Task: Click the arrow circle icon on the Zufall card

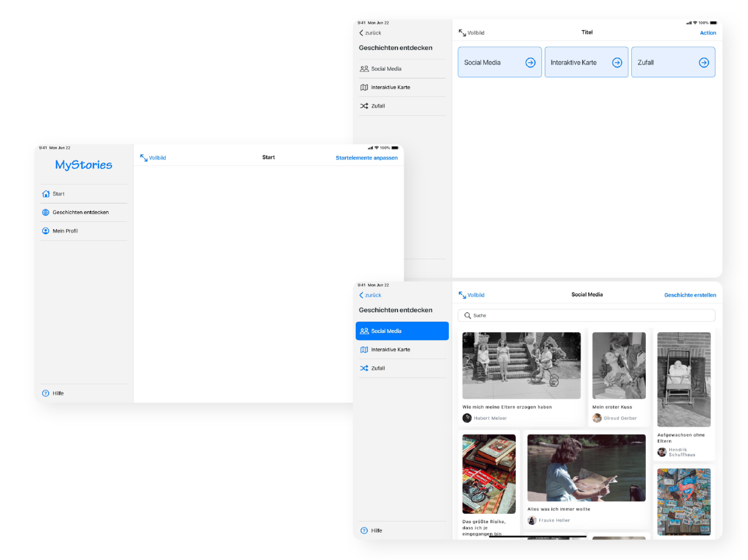Action: [704, 63]
